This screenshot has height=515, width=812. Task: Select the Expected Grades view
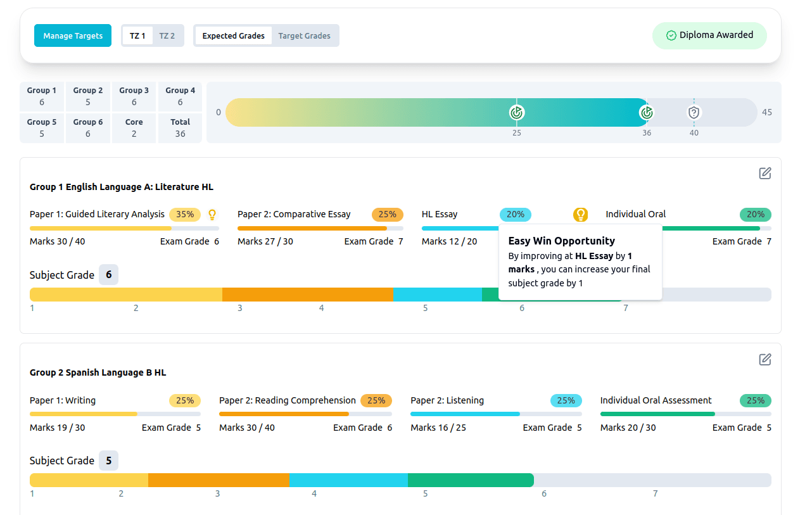tap(234, 36)
